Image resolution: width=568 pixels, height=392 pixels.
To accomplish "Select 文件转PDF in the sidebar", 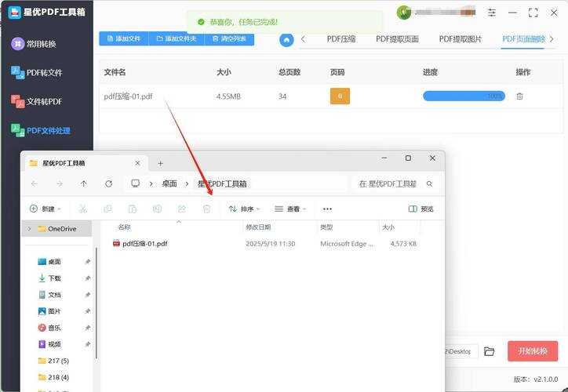I will (x=44, y=101).
